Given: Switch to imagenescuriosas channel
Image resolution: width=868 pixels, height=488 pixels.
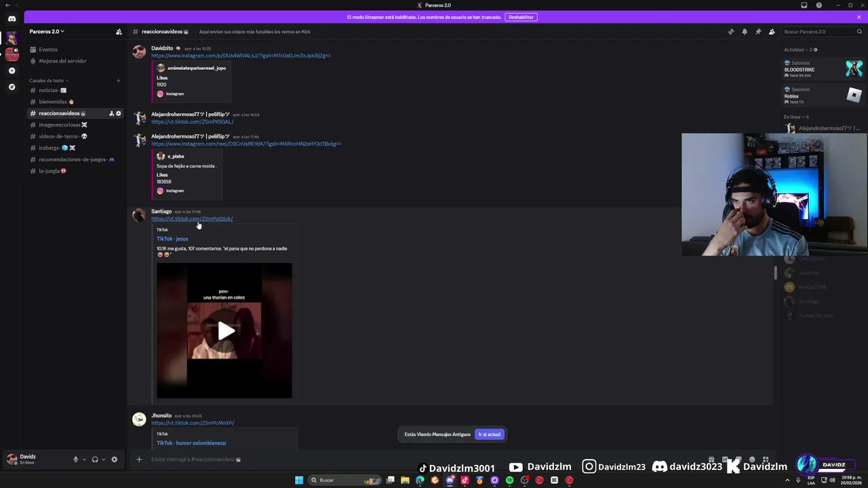Looking at the screenshot, I should pyautogui.click(x=75, y=125).
